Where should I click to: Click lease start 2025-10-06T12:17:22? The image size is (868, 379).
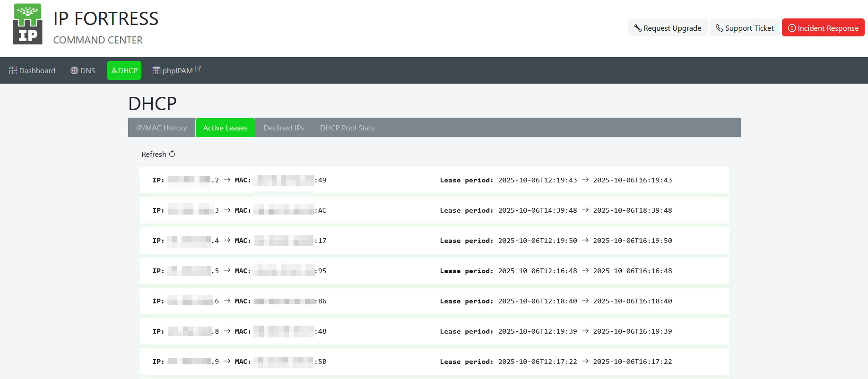pyautogui.click(x=538, y=362)
